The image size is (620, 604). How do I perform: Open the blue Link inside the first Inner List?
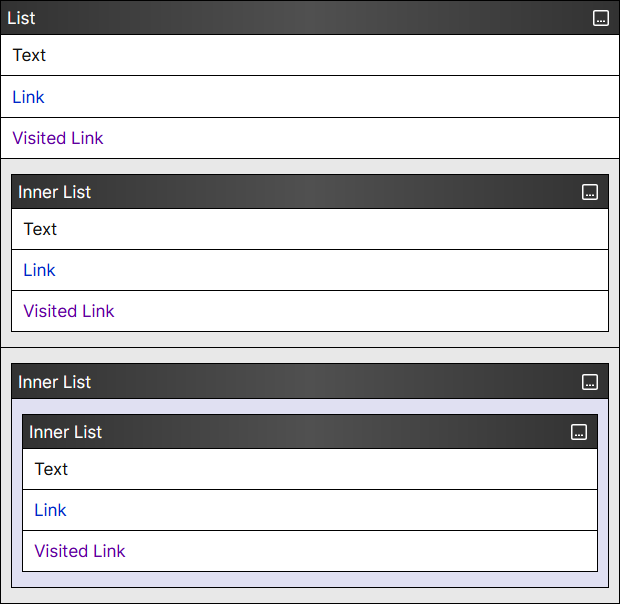(x=39, y=270)
